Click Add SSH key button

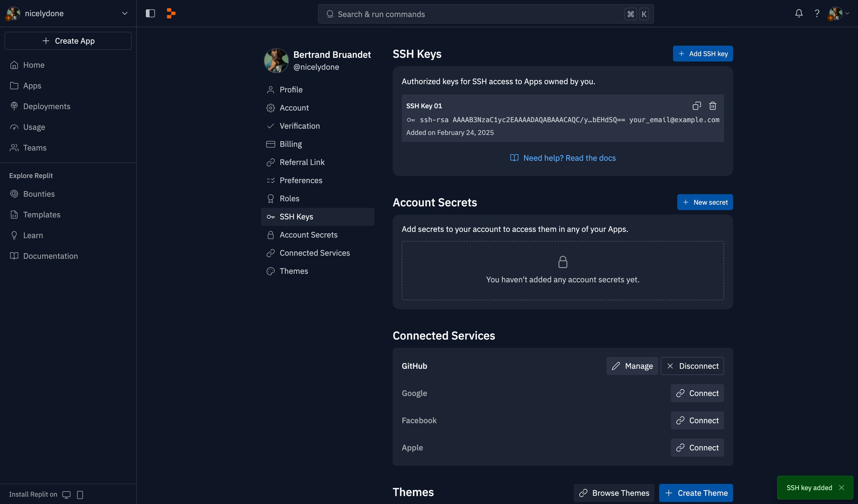[x=703, y=54]
